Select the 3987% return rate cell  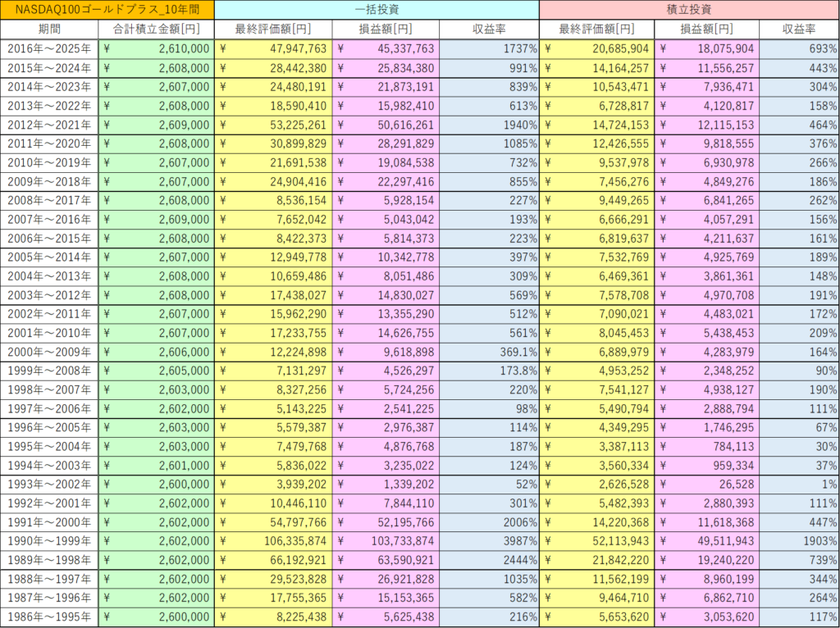(x=489, y=541)
